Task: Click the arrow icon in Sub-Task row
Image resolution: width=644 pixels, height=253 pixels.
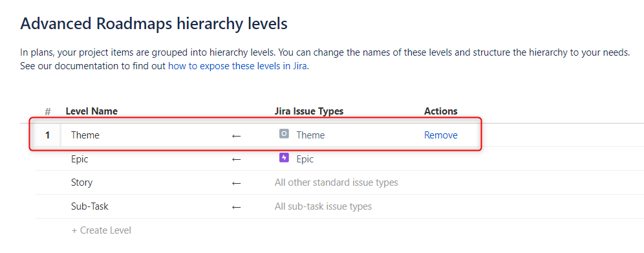Action: pyautogui.click(x=236, y=207)
